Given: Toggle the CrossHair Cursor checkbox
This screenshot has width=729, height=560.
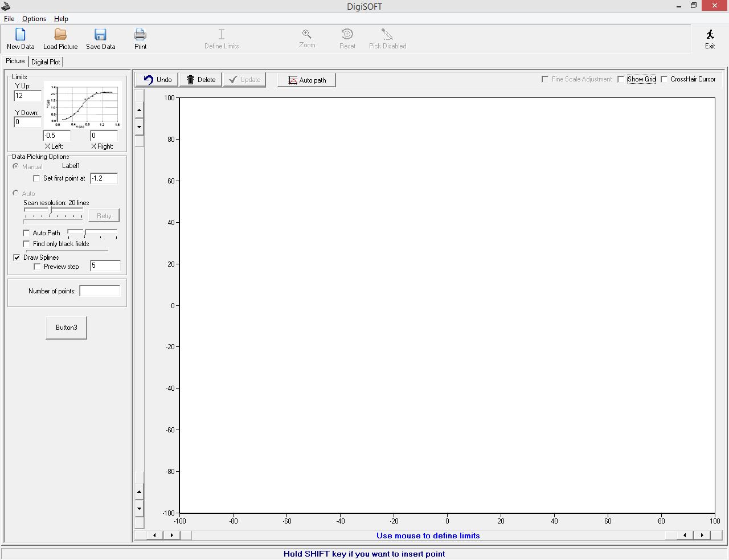Looking at the screenshot, I should pyautogui.click(x=664, y=79).
